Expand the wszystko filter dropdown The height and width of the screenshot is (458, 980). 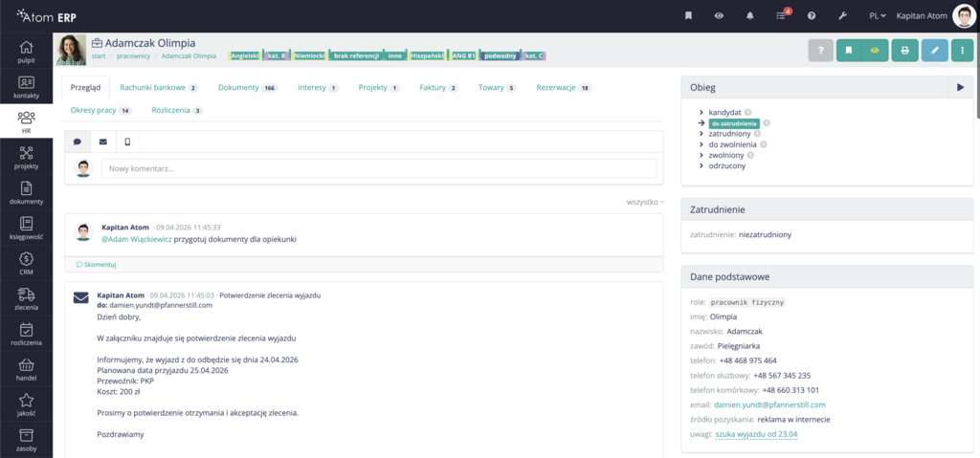(x=644, y=202)
